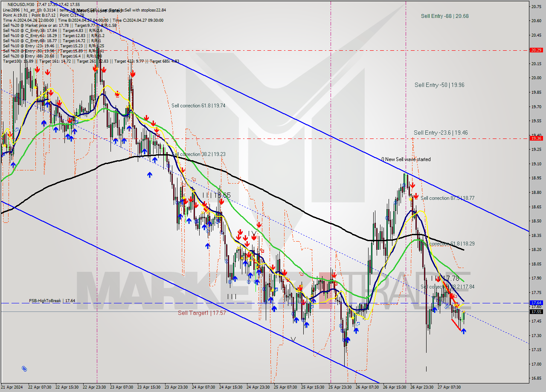
Task: Click the 20.75 price axis label
Action: (536, 6)
